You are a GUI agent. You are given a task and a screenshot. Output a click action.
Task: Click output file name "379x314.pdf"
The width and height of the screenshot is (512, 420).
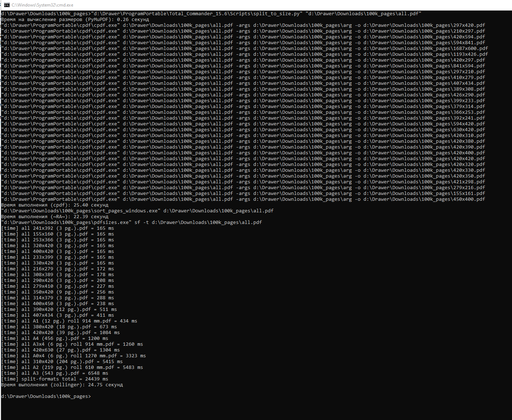469,107
